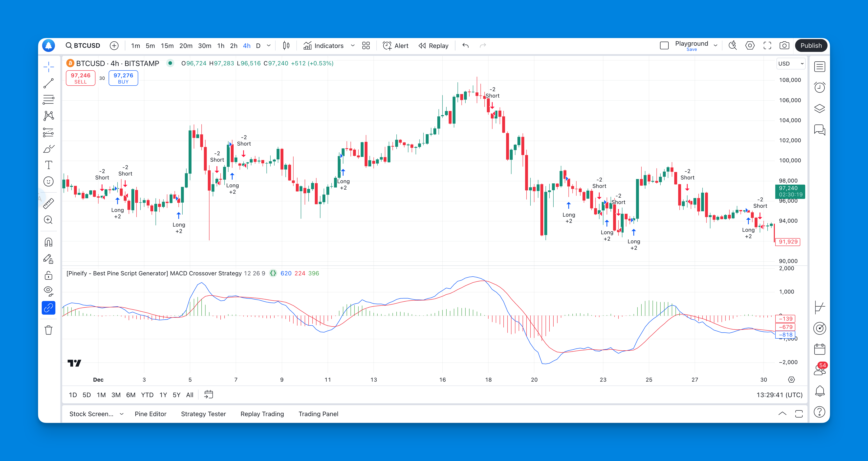Open the help question mark icon
Screen dimensions: 868x461
(819, 412)
